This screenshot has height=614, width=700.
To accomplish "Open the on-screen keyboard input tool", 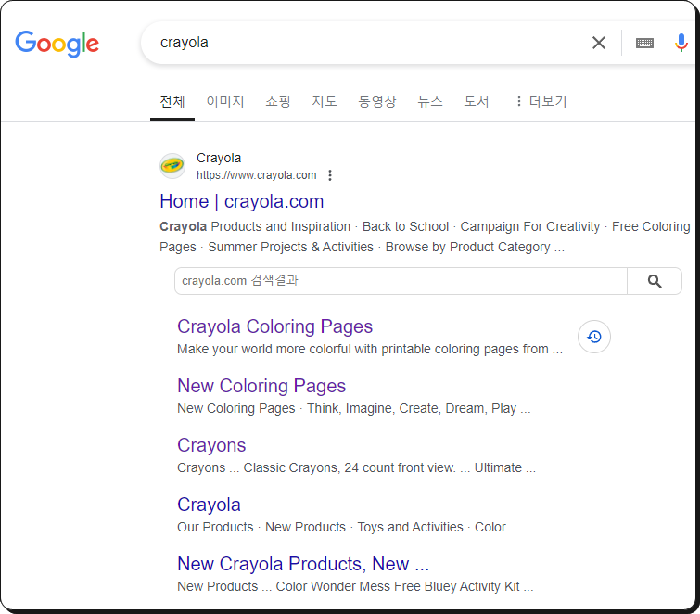I will point(644,43).
